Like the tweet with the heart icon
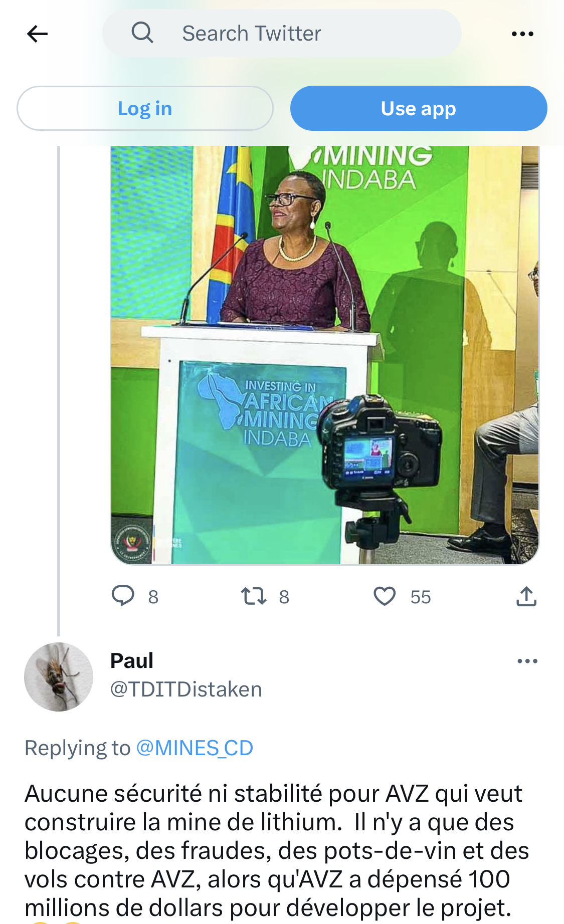 [x=385, y=596]
